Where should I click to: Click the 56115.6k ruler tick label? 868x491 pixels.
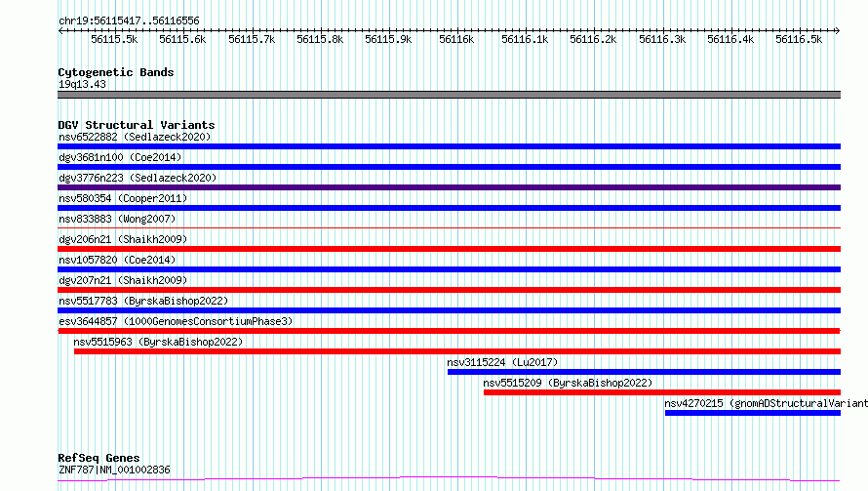coord(182,39)
